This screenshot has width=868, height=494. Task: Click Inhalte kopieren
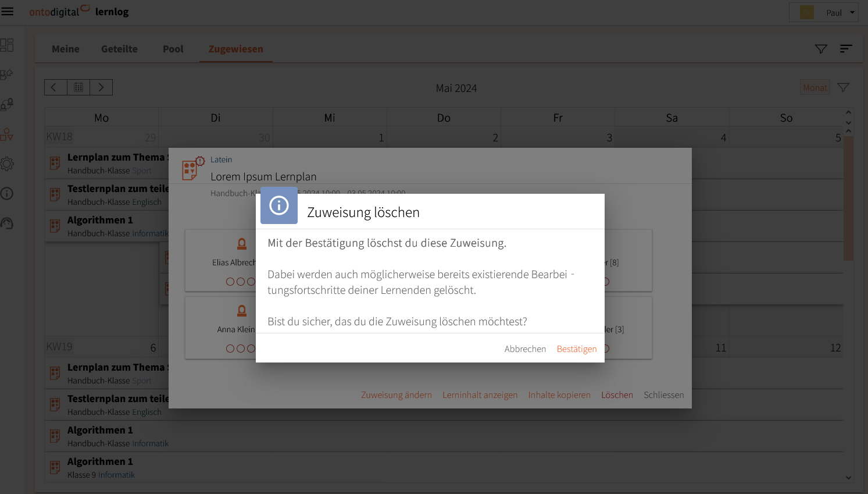point(559,395)
